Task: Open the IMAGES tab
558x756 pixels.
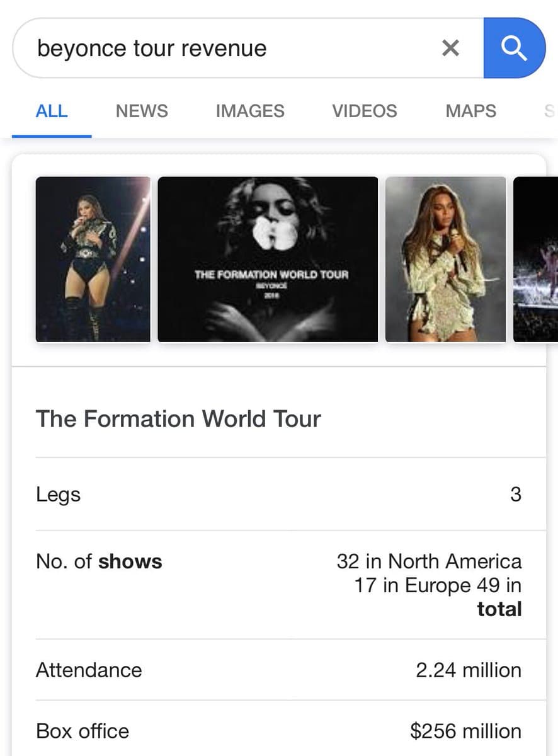Action: [x=250, y=112]
